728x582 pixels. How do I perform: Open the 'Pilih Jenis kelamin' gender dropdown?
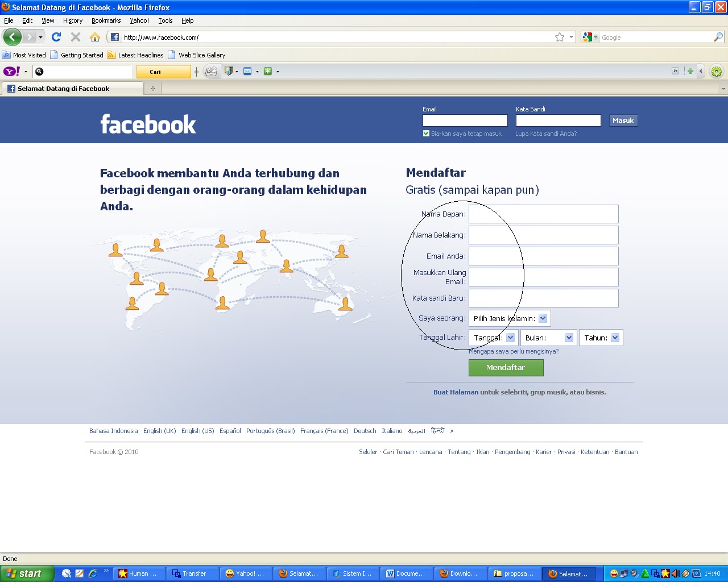pos(510,318)
